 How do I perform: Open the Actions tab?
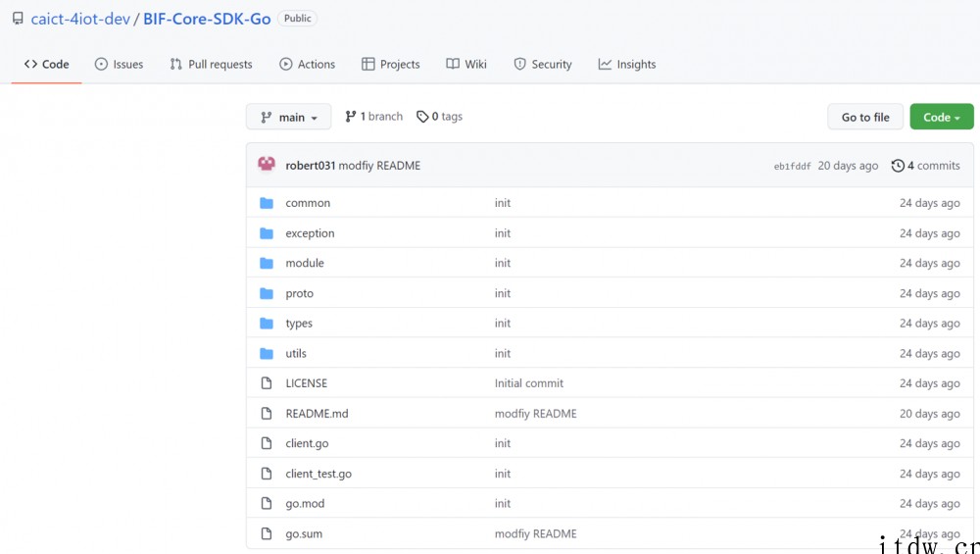point(307,64)
